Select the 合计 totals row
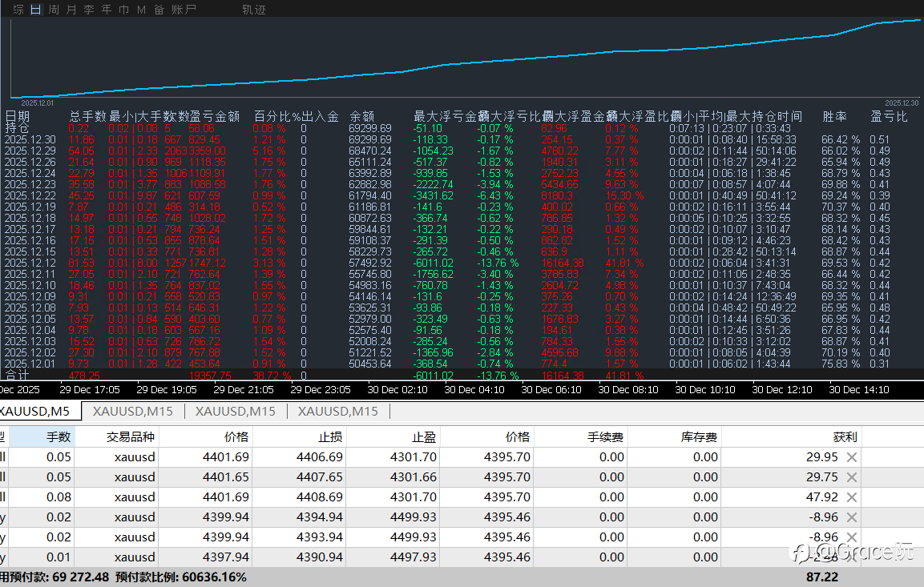 click(17, 374)
